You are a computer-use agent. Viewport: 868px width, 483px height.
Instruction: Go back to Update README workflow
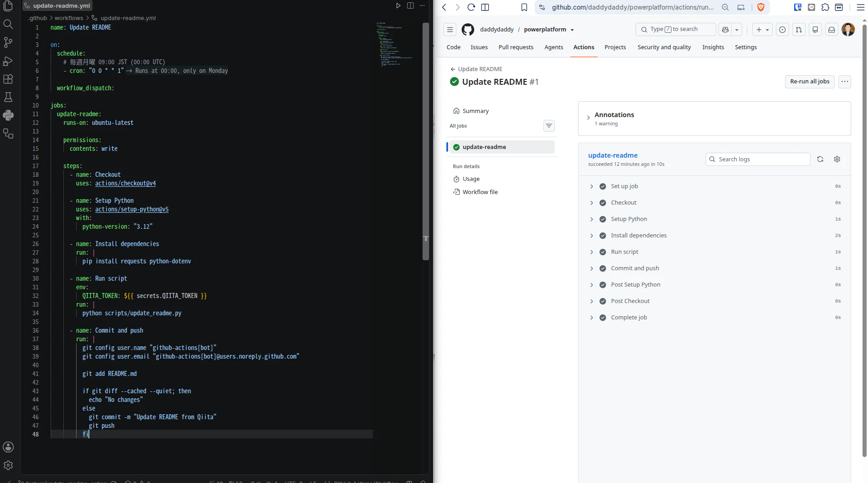pos(476,69)
